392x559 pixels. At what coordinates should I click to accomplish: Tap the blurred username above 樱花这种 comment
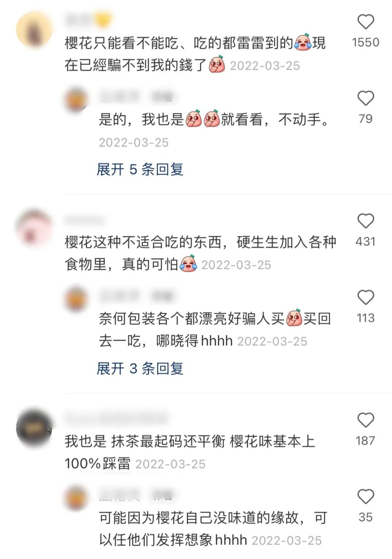[x=84, y=220]
